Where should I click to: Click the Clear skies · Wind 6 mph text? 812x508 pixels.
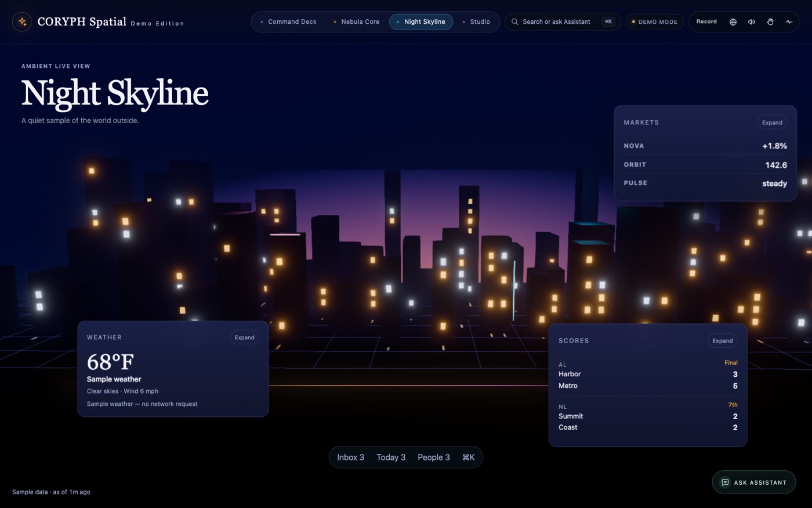tap(122, 391)
